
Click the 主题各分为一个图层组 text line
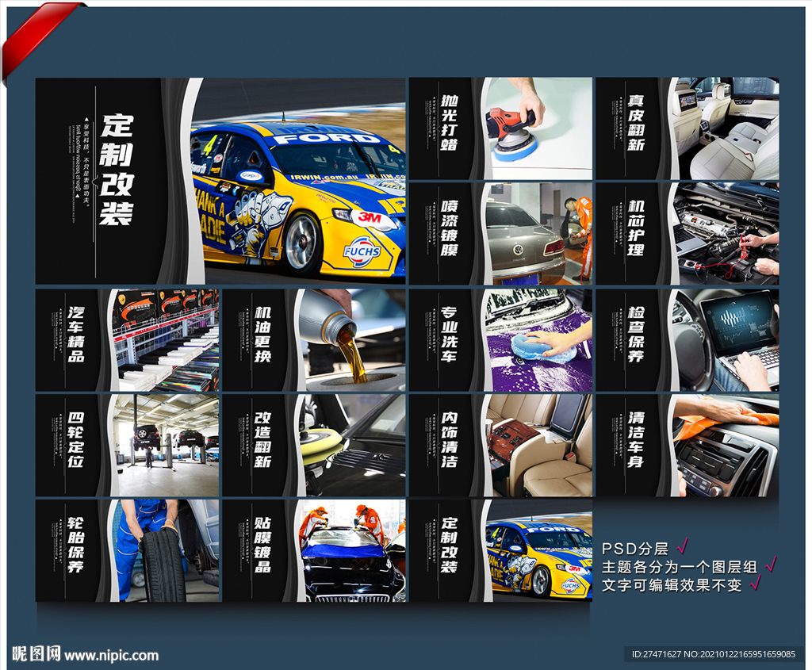tap(679, 567)
